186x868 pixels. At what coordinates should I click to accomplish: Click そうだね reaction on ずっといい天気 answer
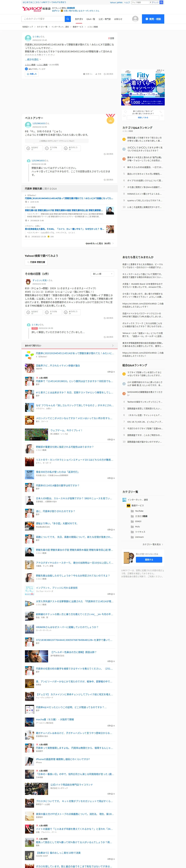pyautogui.click(x=53, y=312)
